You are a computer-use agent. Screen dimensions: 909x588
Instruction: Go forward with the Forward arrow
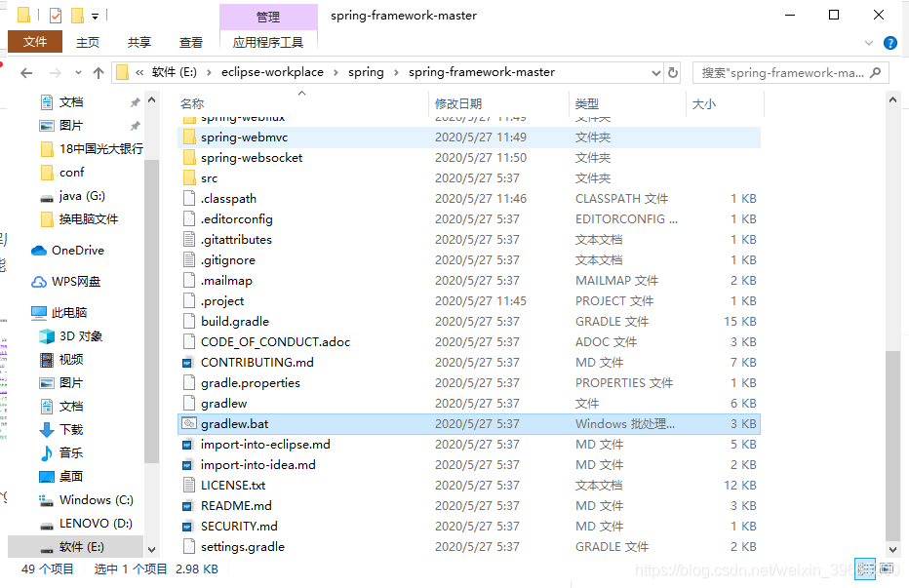point(55,72)
